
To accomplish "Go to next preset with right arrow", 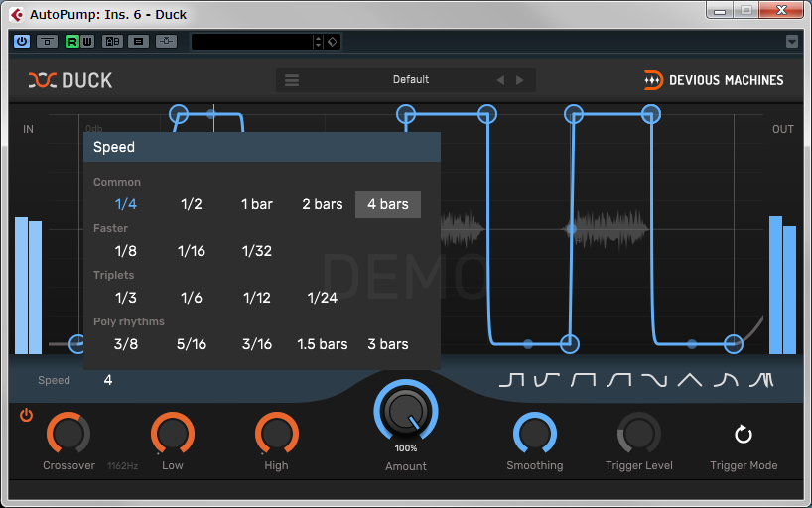I will (x=520, y=80).
